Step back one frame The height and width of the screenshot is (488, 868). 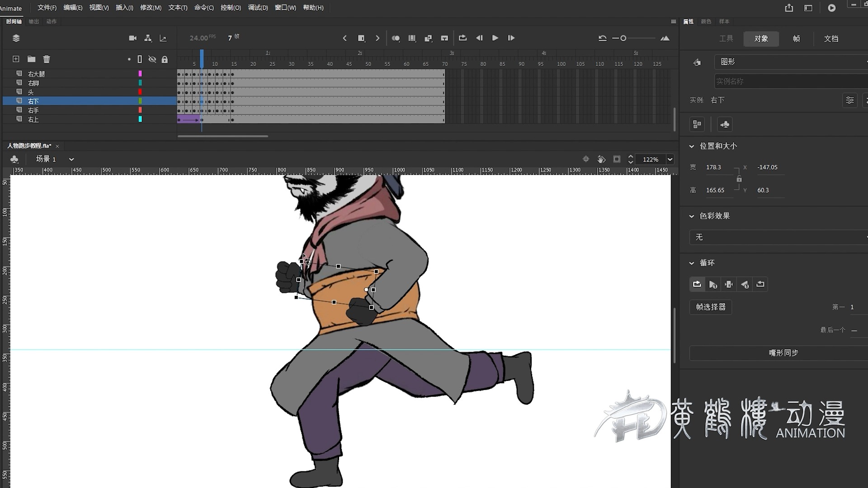pyautogui.click(x=479, y=38)
